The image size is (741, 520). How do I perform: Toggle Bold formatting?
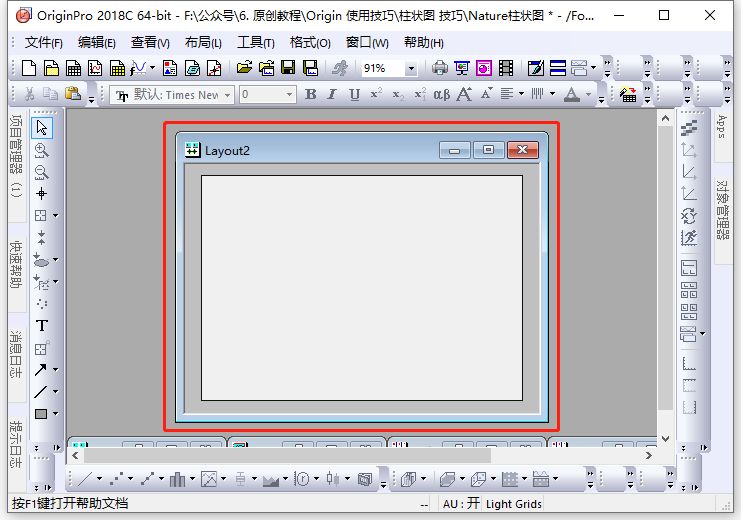(310, 95)
